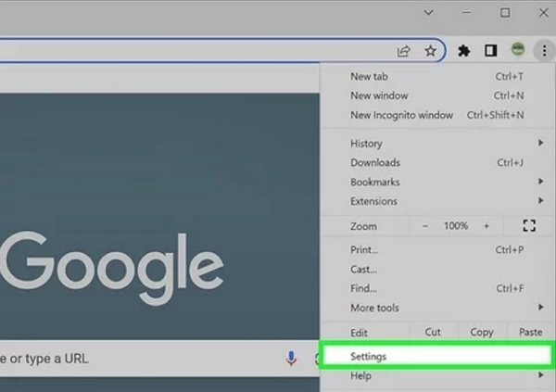The height and width of the screenshot is (392, 556).
Task: Increase zoom with the plus button
Action: 486,225
